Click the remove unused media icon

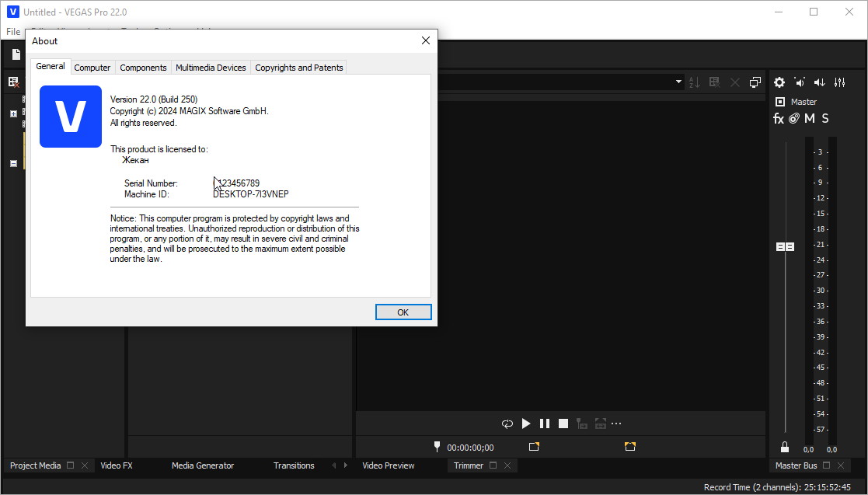pos(13,82)
